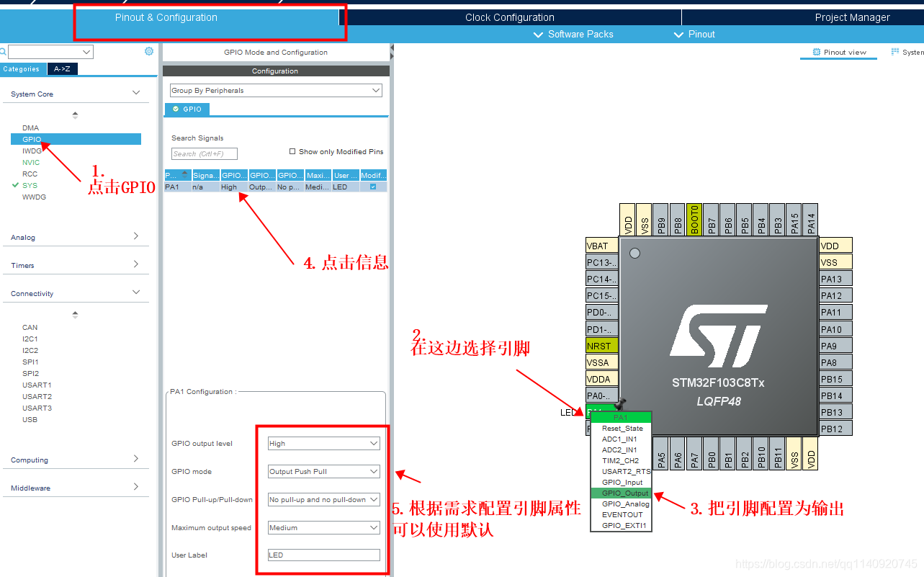Sort by the Pin Name column header
The image size is (924, 577).
177,175
